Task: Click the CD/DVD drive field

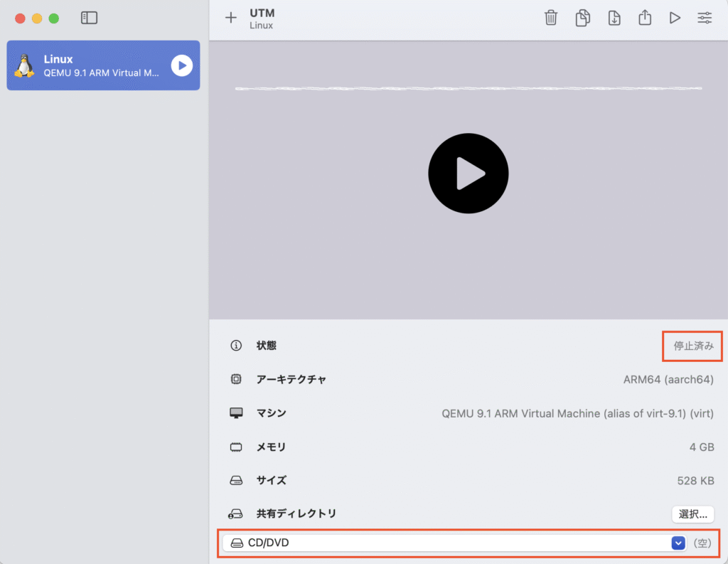Action: (x=454, y=543)
